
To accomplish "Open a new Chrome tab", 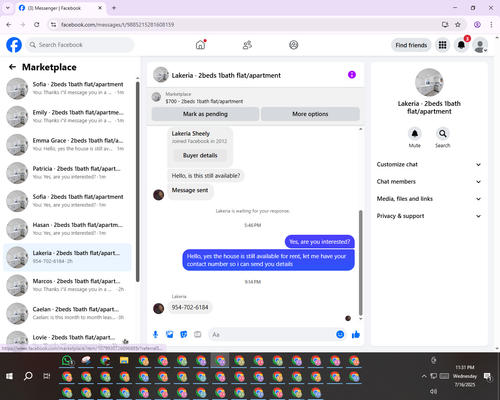I will coord(114,8).
